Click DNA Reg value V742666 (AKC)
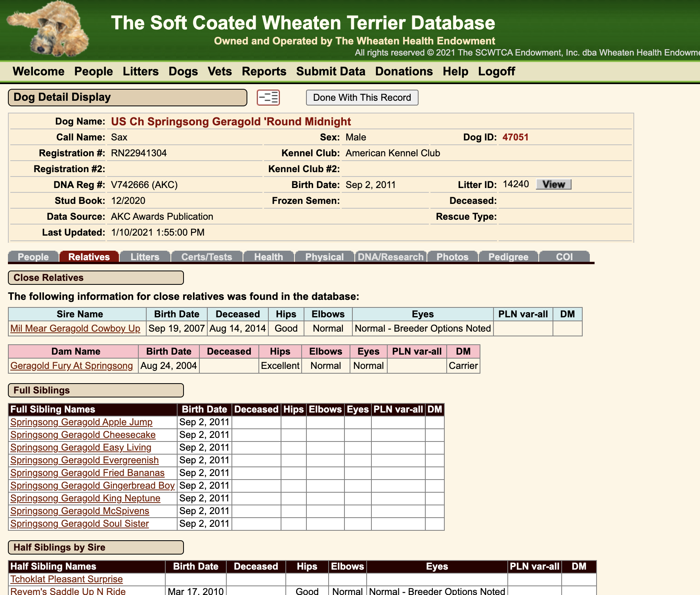This screenshot has width=700, height=595. pyautogui.click(x=144, y=185)
